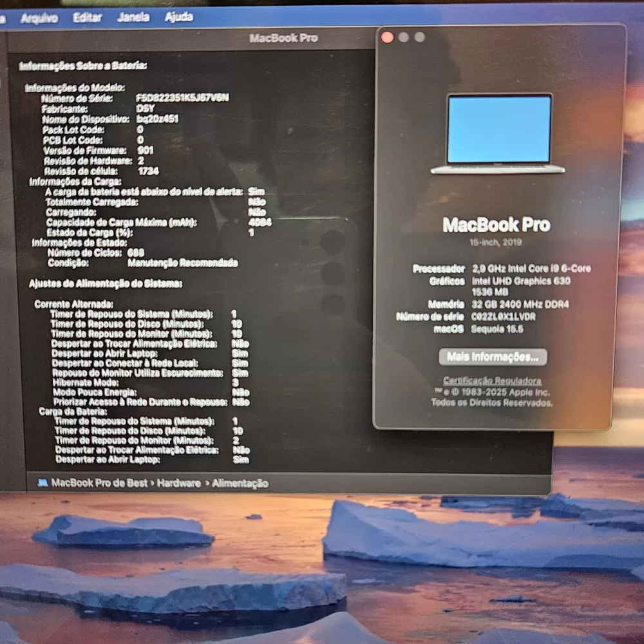Click the Processador label in About window
This screenshot has width=644, height=644.
pos(439,269)
